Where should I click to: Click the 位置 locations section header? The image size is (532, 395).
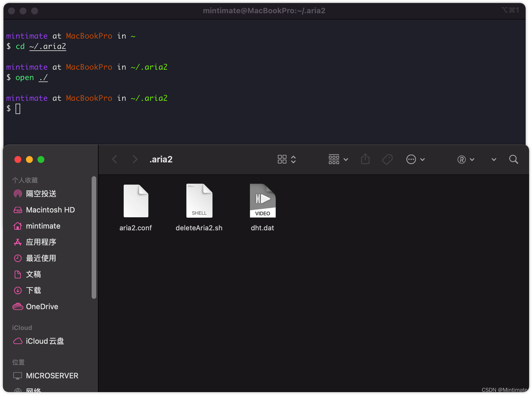18,362
